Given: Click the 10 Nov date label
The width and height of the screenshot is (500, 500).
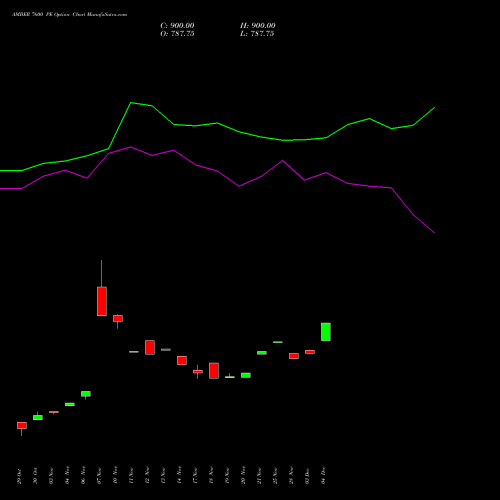Looking at the screenshot, I should coord(115,475).
